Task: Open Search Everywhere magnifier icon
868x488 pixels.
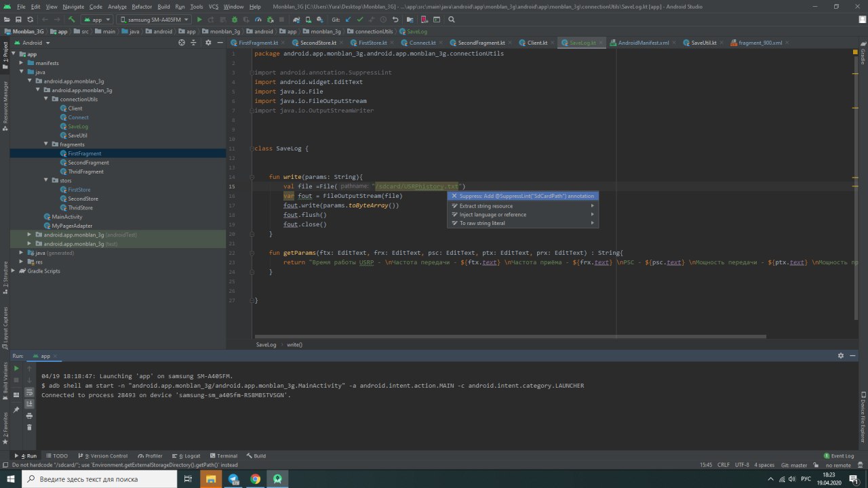Action: (x=452, y=20)
